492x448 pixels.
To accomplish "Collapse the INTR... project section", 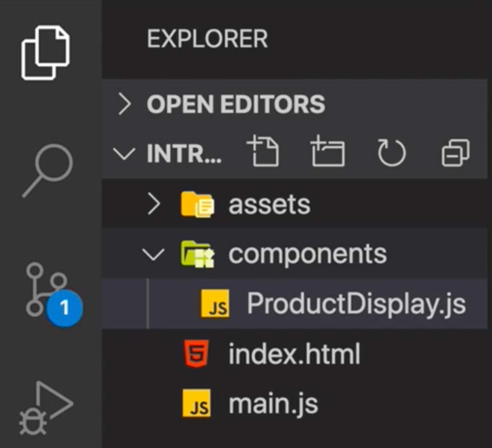I will click(124, 154).
